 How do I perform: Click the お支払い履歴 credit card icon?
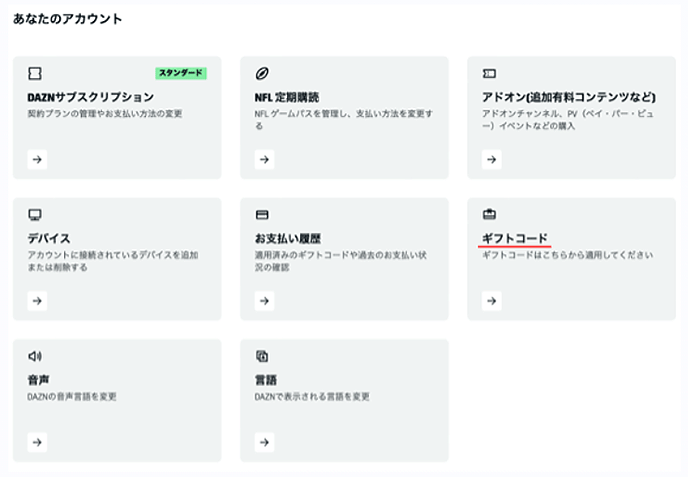point(262,215)
